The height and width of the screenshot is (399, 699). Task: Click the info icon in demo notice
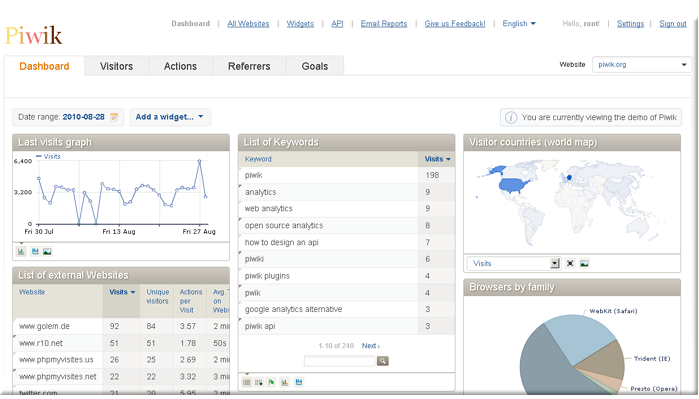[511, 117]
